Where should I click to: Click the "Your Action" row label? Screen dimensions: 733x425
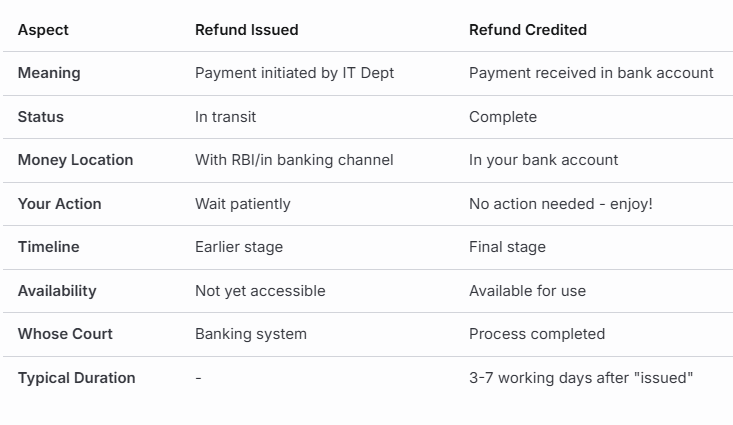click(x=57, y=204)
